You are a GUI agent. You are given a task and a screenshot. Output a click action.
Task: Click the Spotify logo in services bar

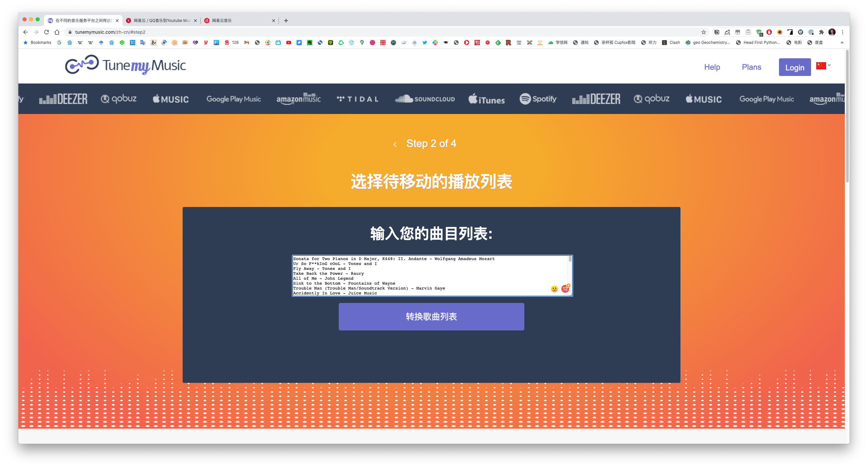538,99
